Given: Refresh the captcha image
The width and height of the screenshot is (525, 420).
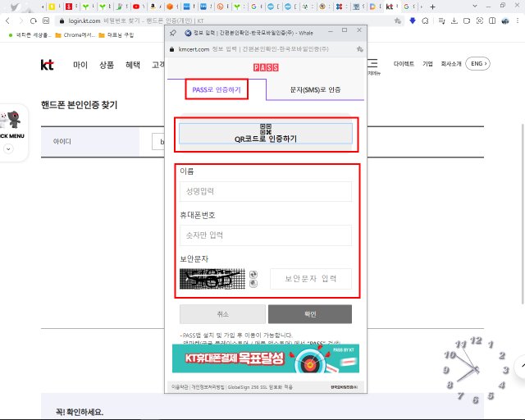Looking at the screenshot, I should pyautogui.click(x=253, y=275).
